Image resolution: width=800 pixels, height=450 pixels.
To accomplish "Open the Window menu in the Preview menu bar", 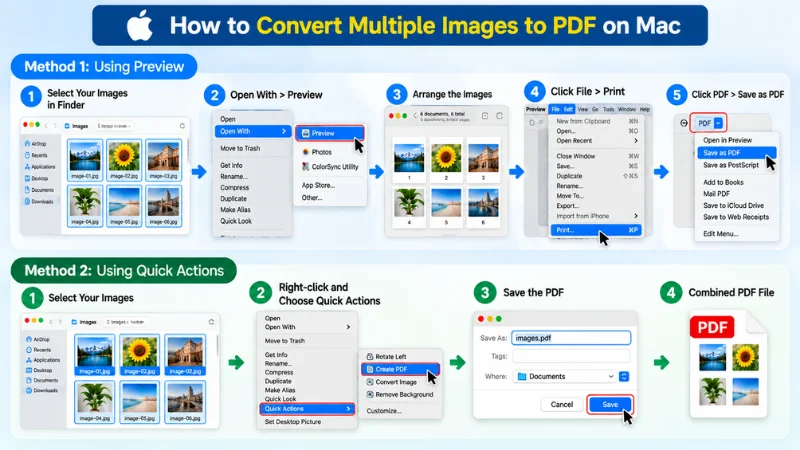I will [627, 109].
